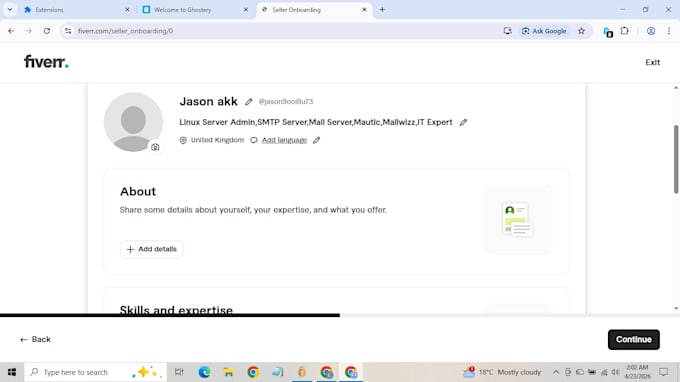The height and width of the screenshot is (382, 680).
Task: Click the Continue button
Action: (x=634, y=340)
